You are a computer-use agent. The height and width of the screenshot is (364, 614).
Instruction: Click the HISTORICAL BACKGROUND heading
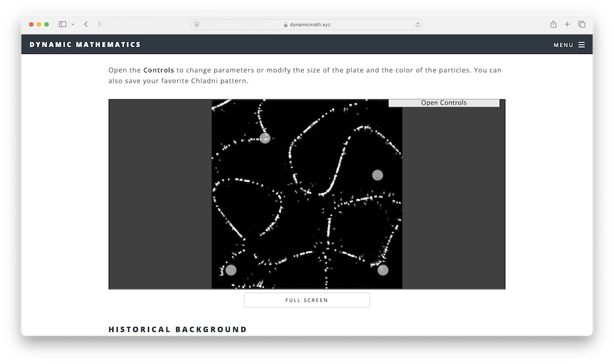click(x=178, y=329)
